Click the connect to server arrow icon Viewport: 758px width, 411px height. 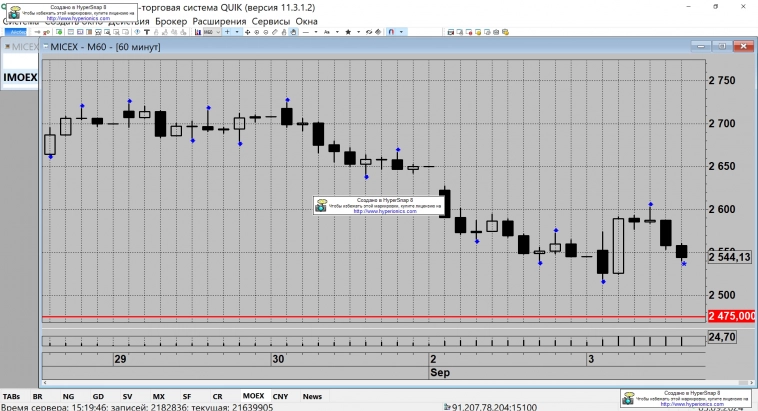(x=37, y=32)
